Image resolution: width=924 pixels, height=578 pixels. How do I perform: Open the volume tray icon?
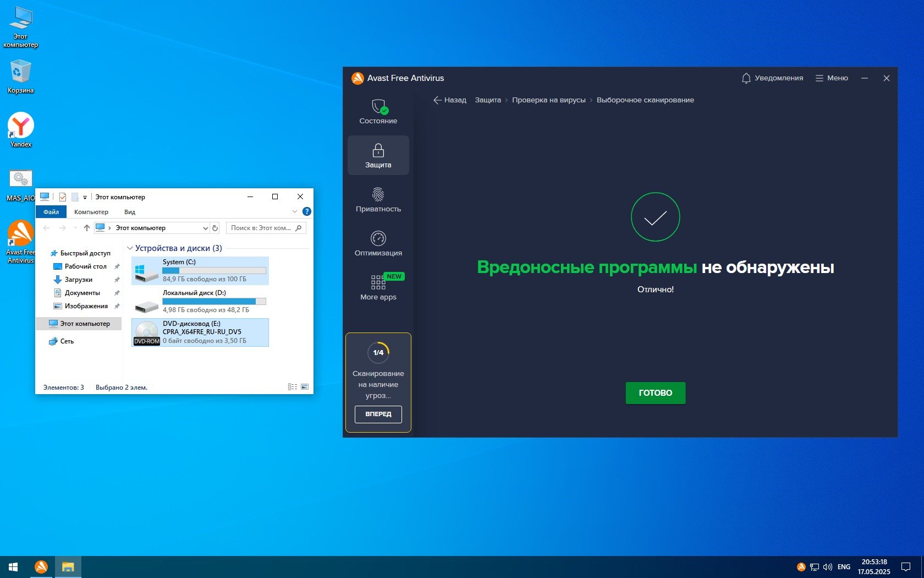click(x=827, y=567)
